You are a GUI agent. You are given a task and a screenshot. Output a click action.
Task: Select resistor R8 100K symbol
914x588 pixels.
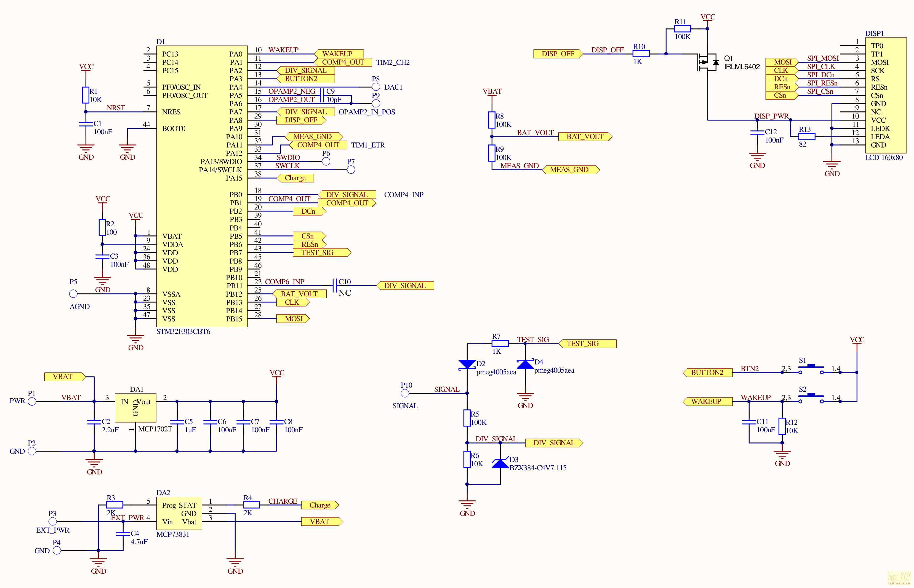point(492,120)
